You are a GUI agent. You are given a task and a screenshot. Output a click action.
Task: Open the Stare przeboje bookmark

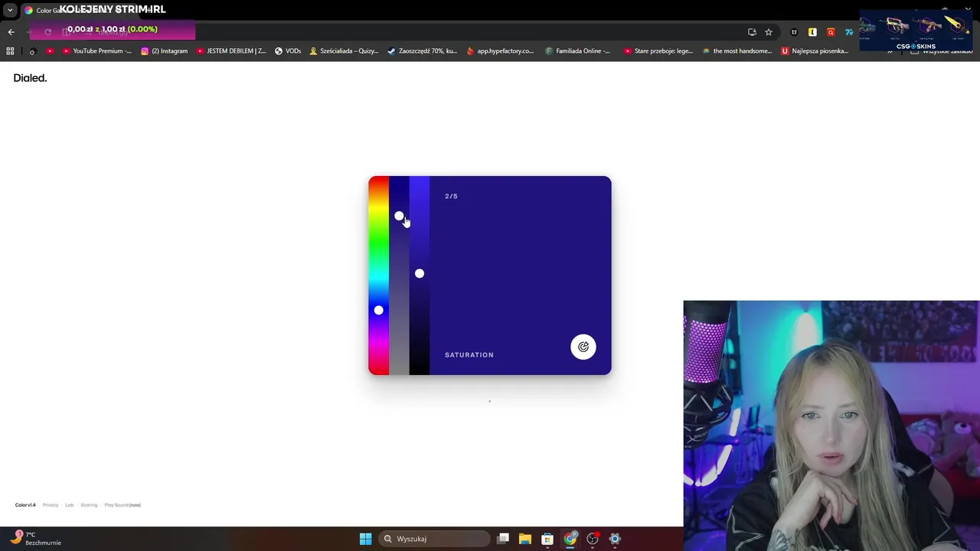click(658, 51)
